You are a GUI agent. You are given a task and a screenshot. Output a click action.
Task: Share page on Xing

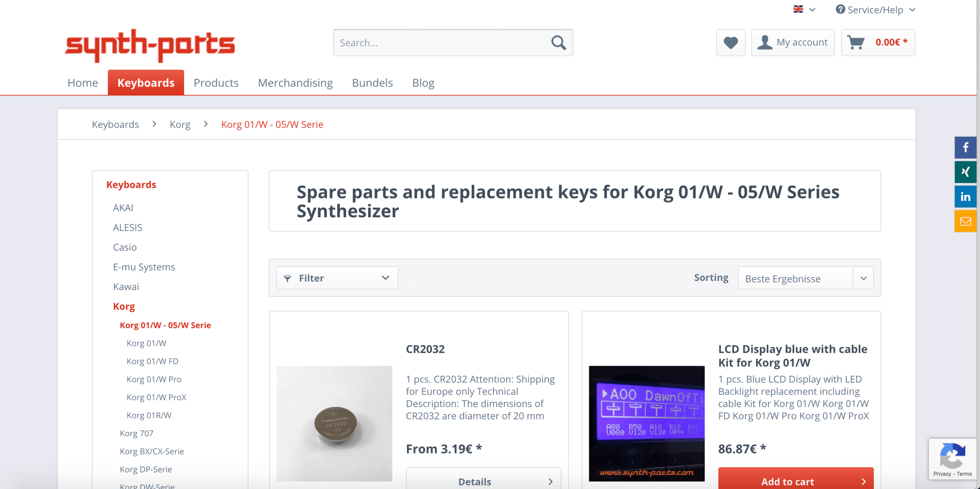pyautogui.click(x=965, y=172)
